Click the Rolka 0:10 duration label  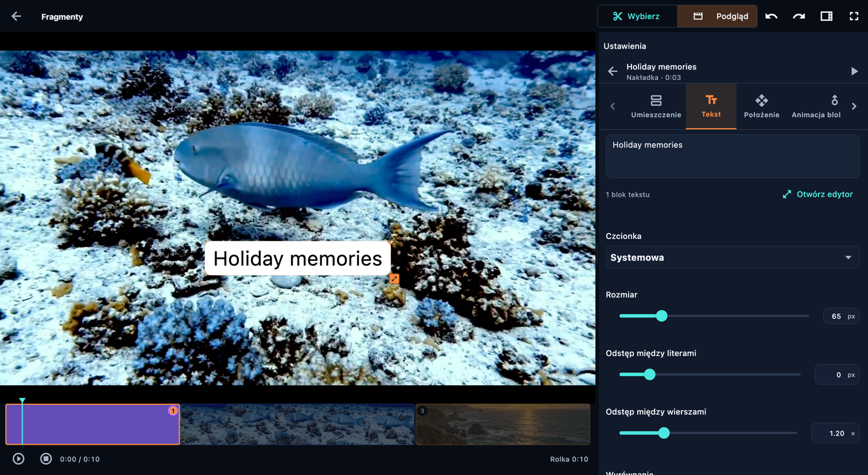(569, 459)
